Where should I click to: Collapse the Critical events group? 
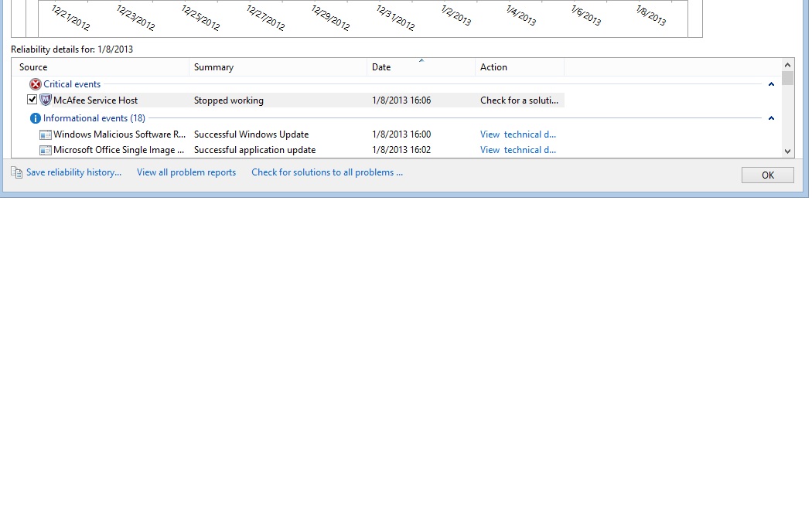pos(771,84)
